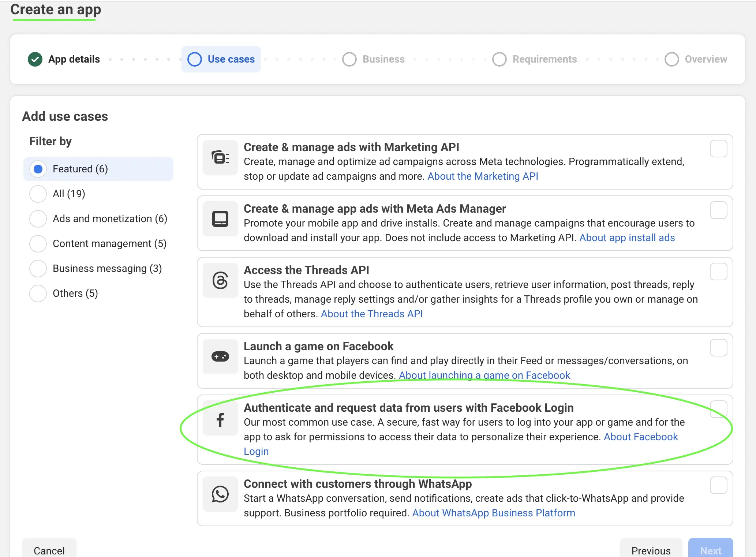Click the Create & manage ads with Marketing API title

pyautogui.click(x=351, y=147)
